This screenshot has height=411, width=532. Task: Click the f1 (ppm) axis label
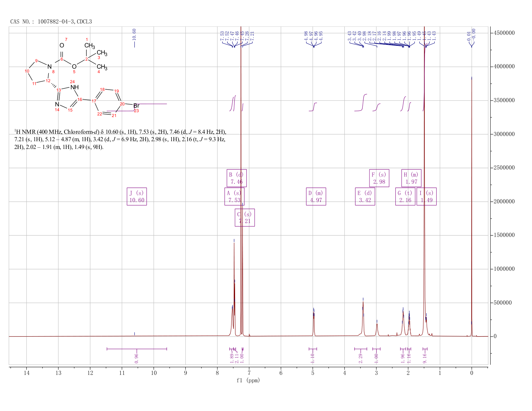248,380
